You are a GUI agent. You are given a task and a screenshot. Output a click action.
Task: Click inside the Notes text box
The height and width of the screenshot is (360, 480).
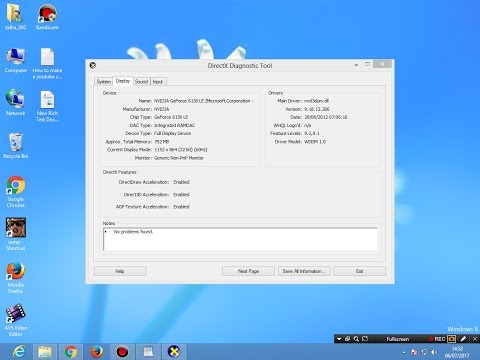pos(240,239)
